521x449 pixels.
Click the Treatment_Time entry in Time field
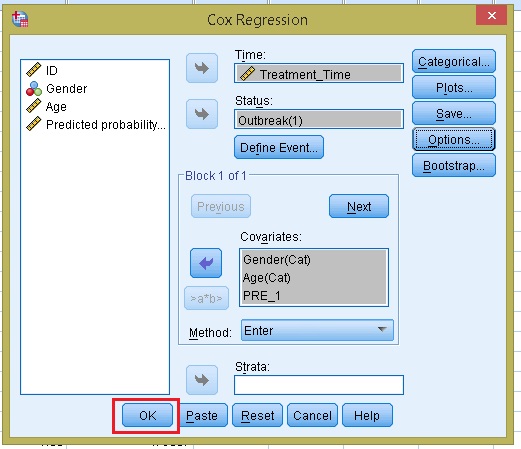click(319, 74)
